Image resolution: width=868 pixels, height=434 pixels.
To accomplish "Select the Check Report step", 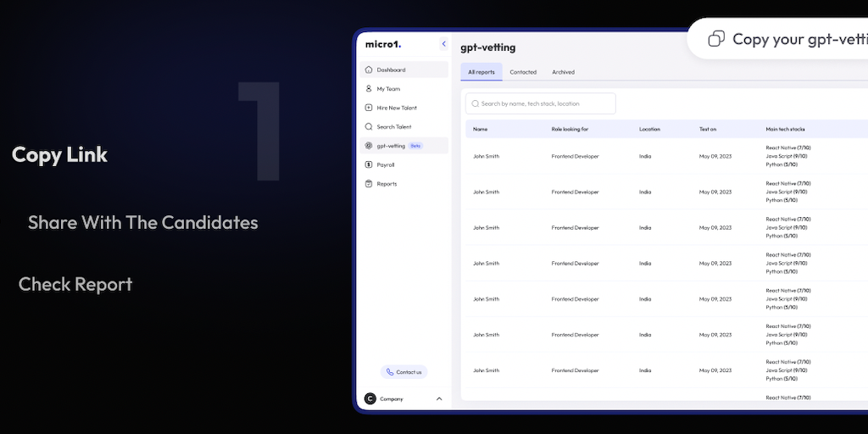I will point(75,285).
